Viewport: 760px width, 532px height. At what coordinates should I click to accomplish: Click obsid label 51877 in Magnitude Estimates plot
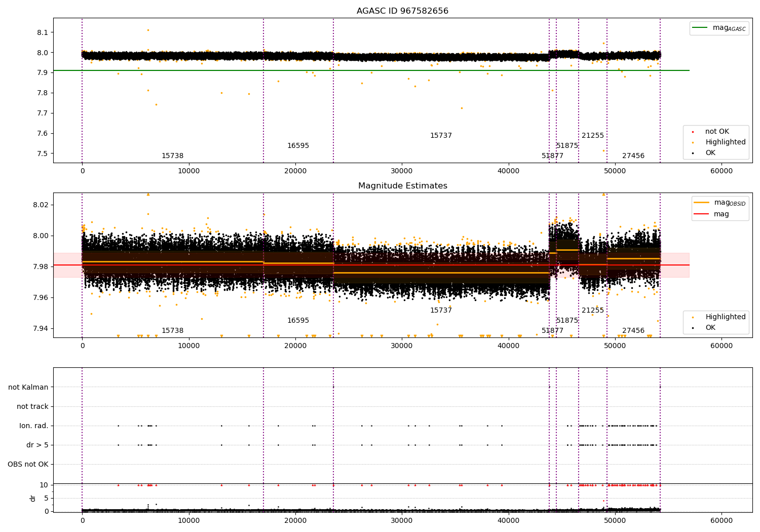click(x=552, y=331)
